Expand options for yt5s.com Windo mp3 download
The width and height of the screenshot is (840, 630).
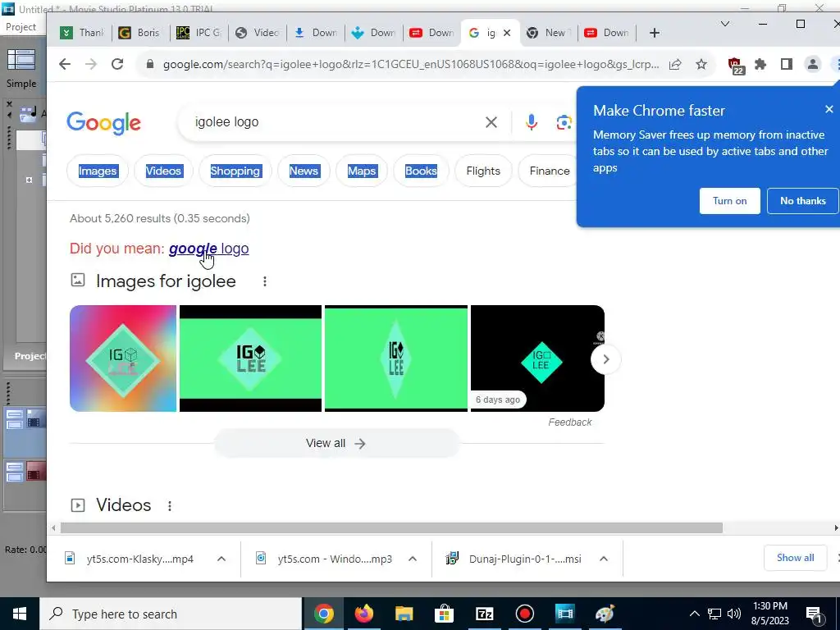413,559
